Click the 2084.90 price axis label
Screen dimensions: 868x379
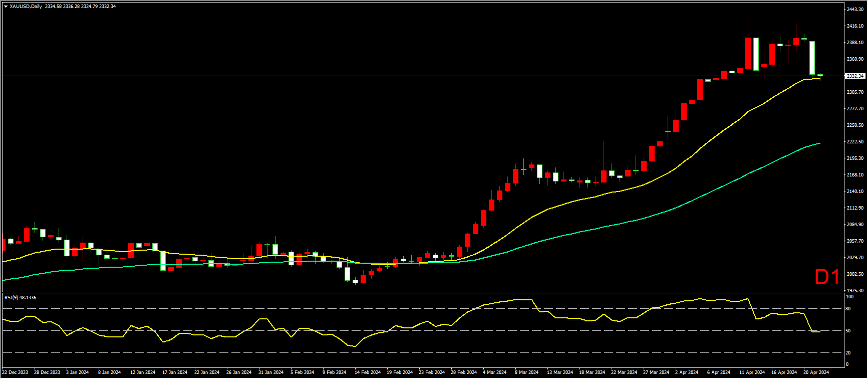click(x=855, y=225)
